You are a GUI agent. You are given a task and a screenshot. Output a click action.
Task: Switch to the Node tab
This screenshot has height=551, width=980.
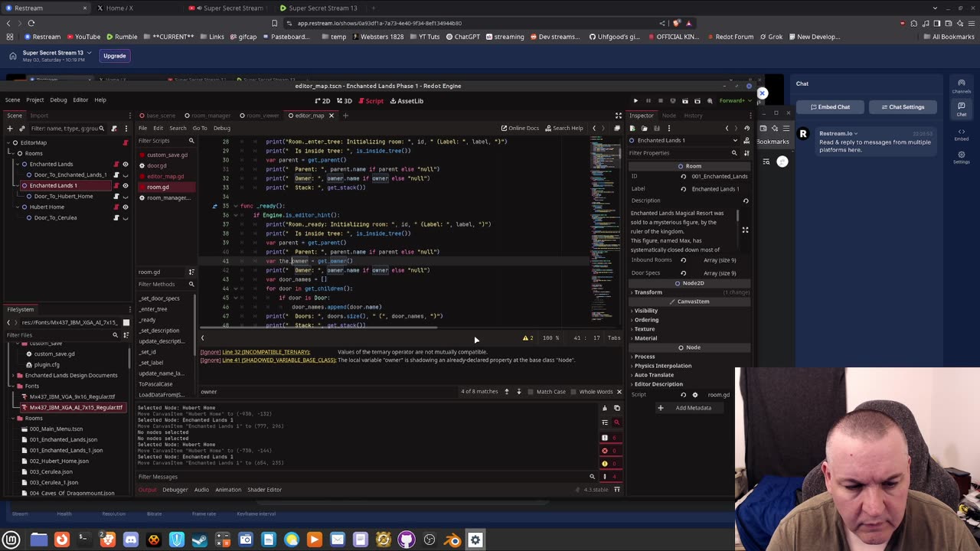tap(668, 116)
